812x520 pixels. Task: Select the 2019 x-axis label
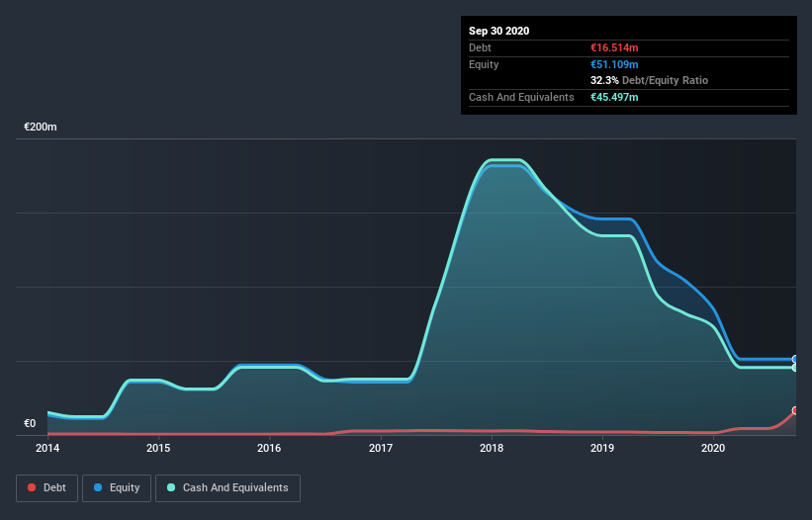tap(602, 448)
